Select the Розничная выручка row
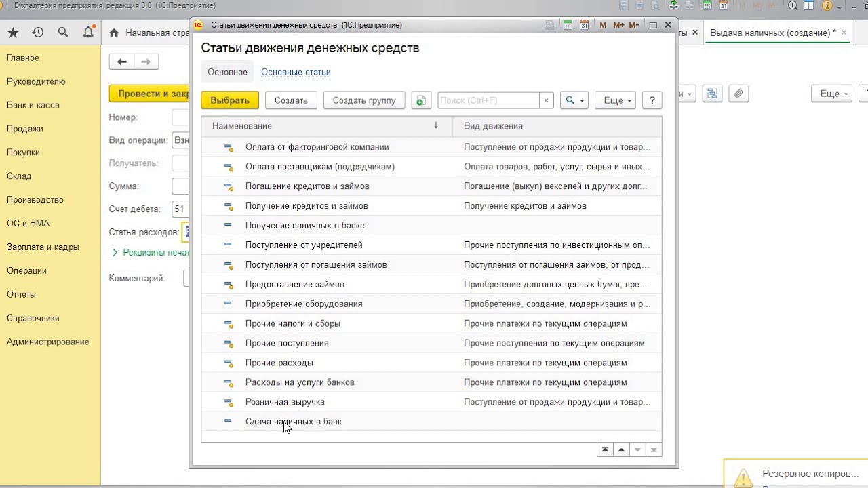Image resolution: width=868 pixels, height=488 pixels. coord(431,402)
